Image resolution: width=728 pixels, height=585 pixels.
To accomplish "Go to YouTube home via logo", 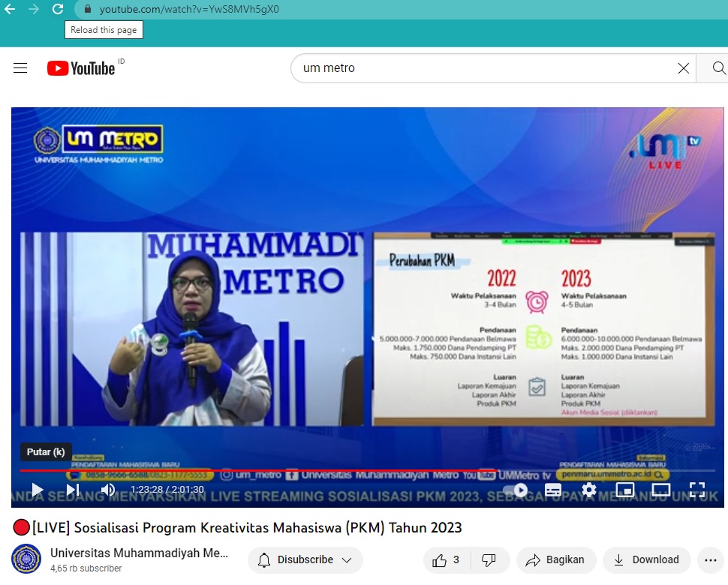I will pos(81,68).
